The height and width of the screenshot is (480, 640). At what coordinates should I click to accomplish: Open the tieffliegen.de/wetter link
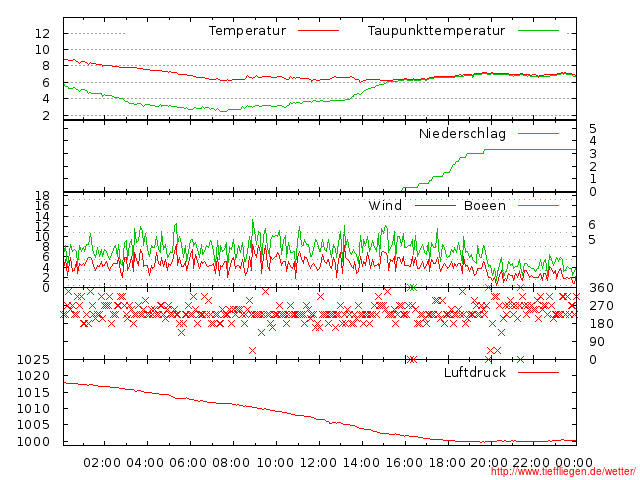pyautogui.click(x=563, y=472)
